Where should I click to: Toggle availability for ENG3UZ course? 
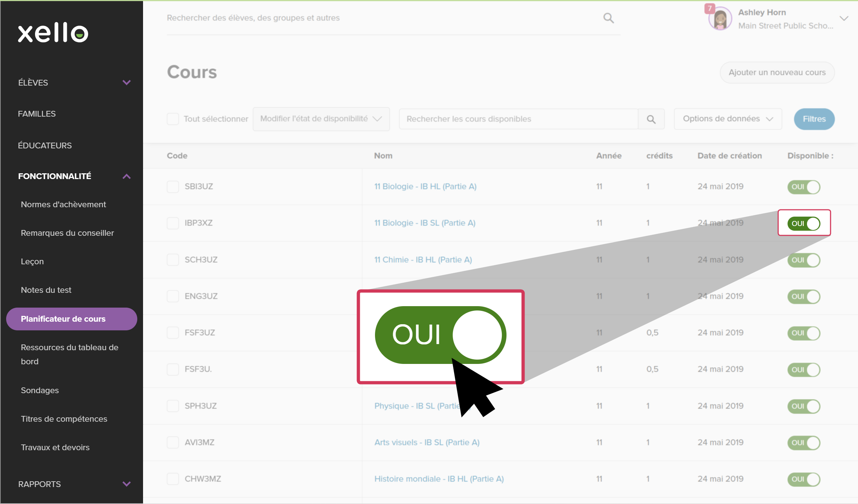[x=804, y=296]
